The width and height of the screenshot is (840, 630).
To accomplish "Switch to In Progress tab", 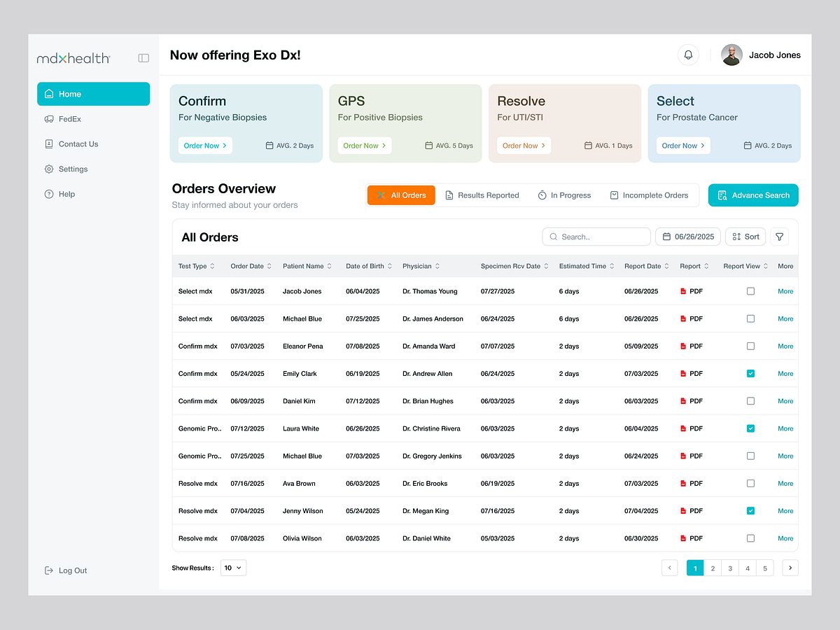I will (564, 195).
